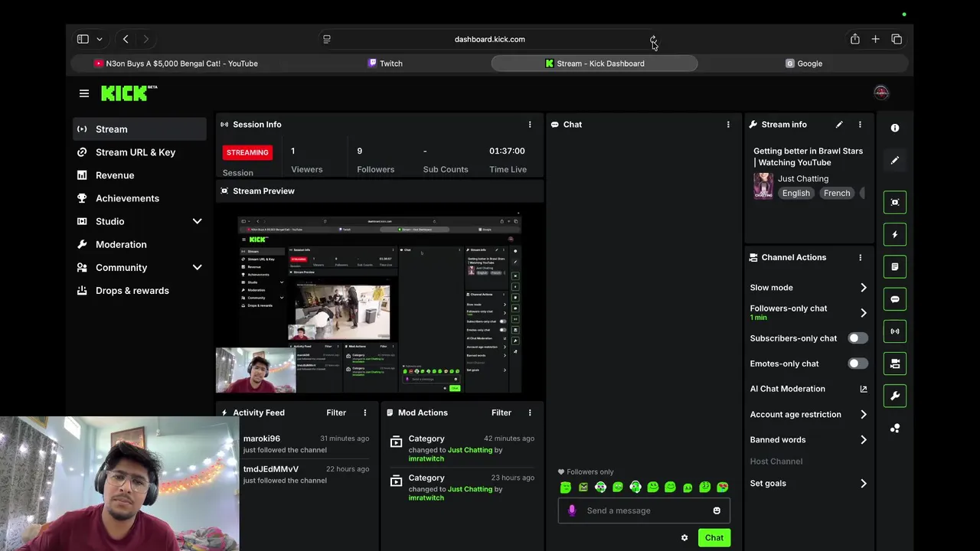Edit stream info with pencil icon
980x551 pixels.
[x=839, y=124]
